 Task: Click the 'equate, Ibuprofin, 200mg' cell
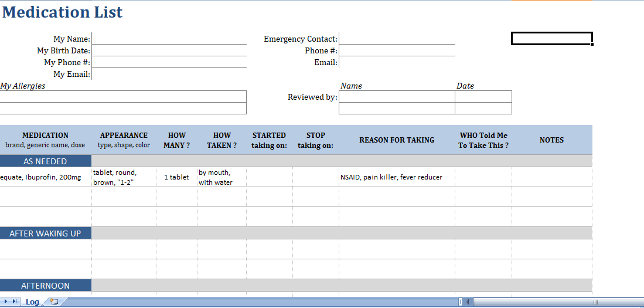tap(46, 177)
